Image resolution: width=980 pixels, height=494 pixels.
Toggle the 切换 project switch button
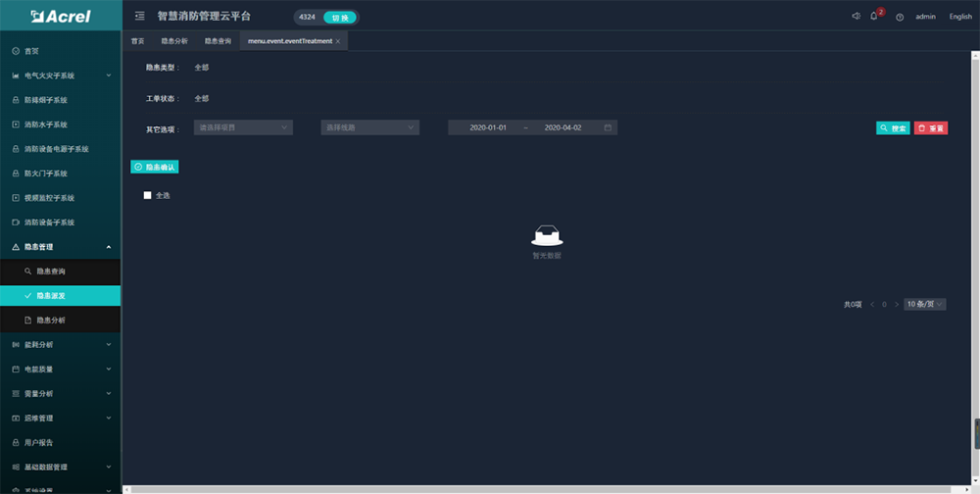(339, 17)
